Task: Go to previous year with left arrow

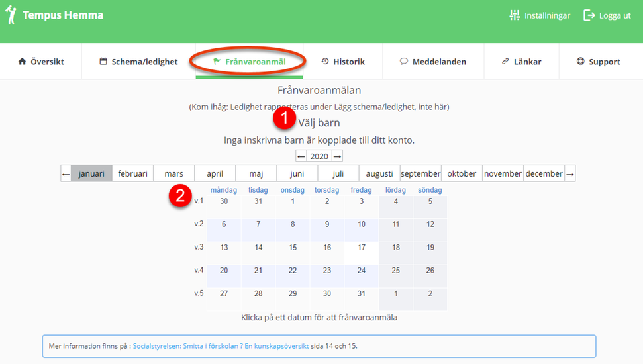Action: pos(301,156)
